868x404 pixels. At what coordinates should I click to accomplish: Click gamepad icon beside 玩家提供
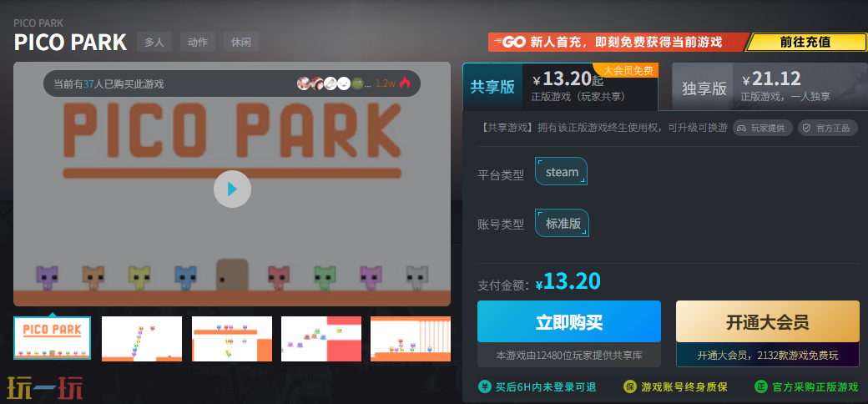coord(743,128)
